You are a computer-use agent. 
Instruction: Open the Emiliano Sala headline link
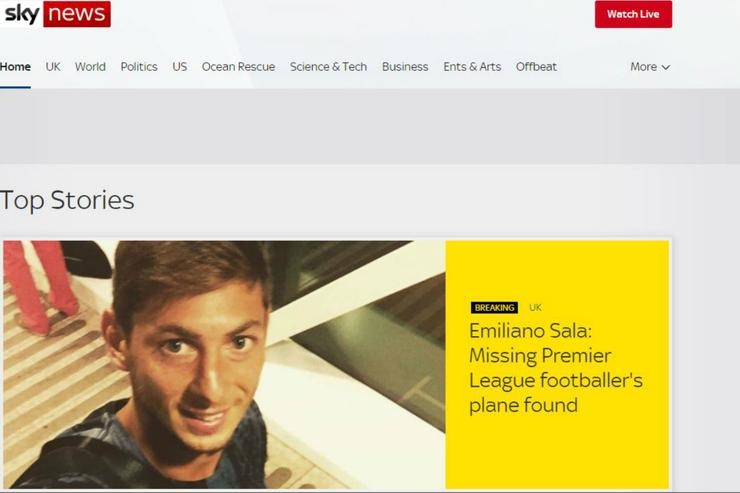pyautogui.click(x=555, y=368)
